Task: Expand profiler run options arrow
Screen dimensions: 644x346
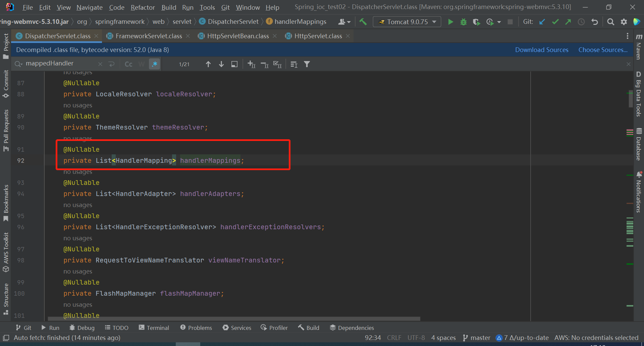Action: click(x=499, y=22)
